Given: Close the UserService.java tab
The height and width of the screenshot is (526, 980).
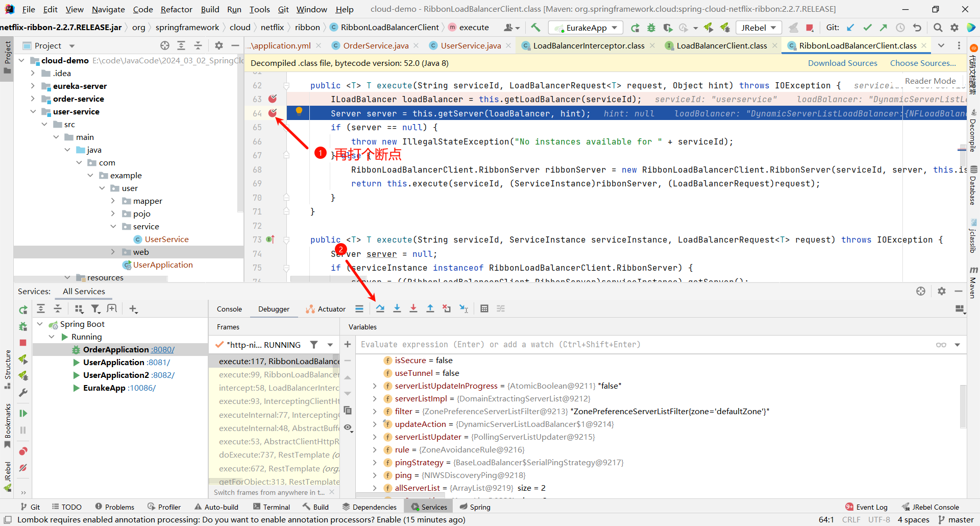Looking at the screenshot, I should (508, 45).
